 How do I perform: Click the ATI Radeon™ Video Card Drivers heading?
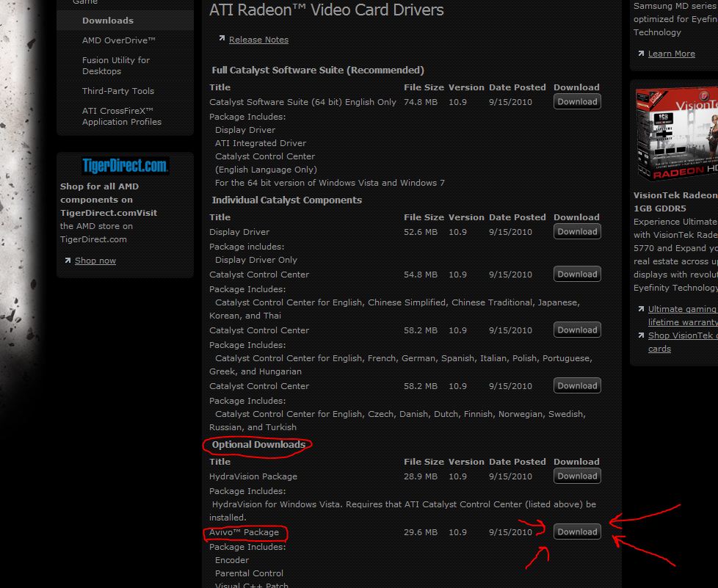pos(327,10)
